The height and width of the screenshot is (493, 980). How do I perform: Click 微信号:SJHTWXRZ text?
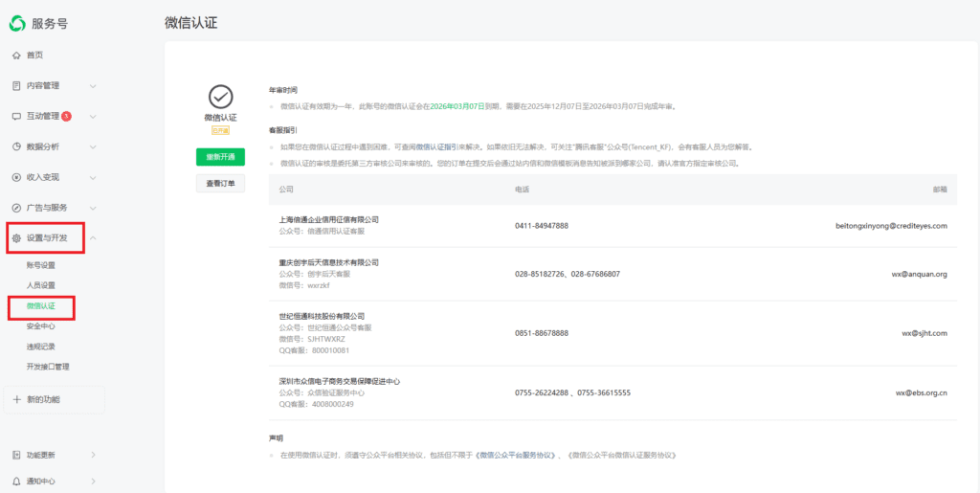coord(312,339)
